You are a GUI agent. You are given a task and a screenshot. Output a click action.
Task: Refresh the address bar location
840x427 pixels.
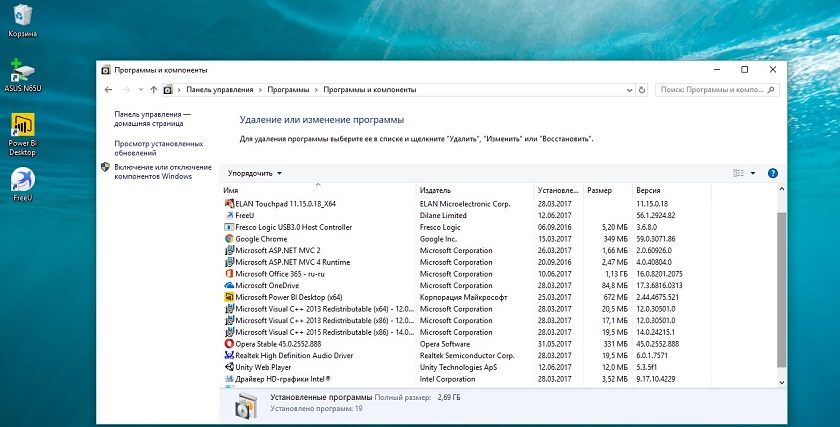click(642, 90)
